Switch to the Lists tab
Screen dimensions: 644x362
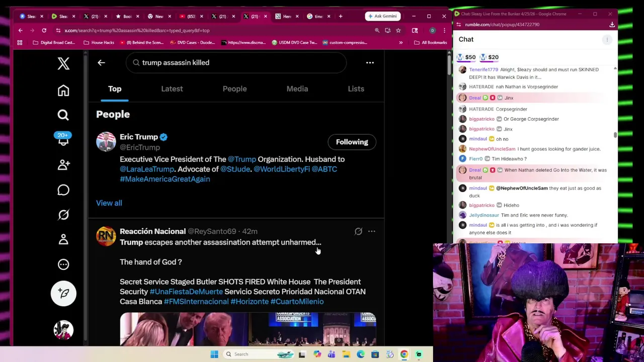(x=356, y=89)
